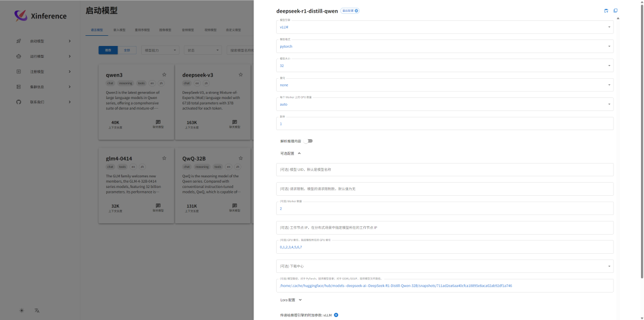The width and height of the screenshot is (644, 320).
Task: Click the rocket icon beside 启动模型 in sidebar
Action: tap(18, 41)
